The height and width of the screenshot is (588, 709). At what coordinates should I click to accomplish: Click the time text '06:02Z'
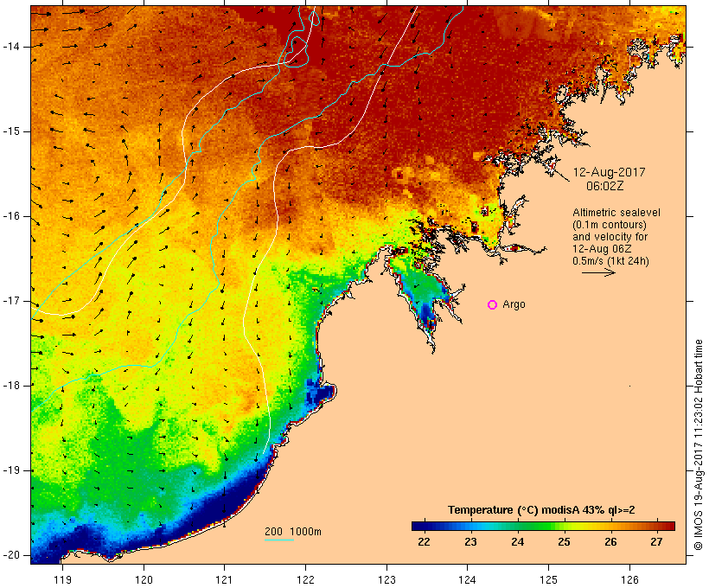605,186
